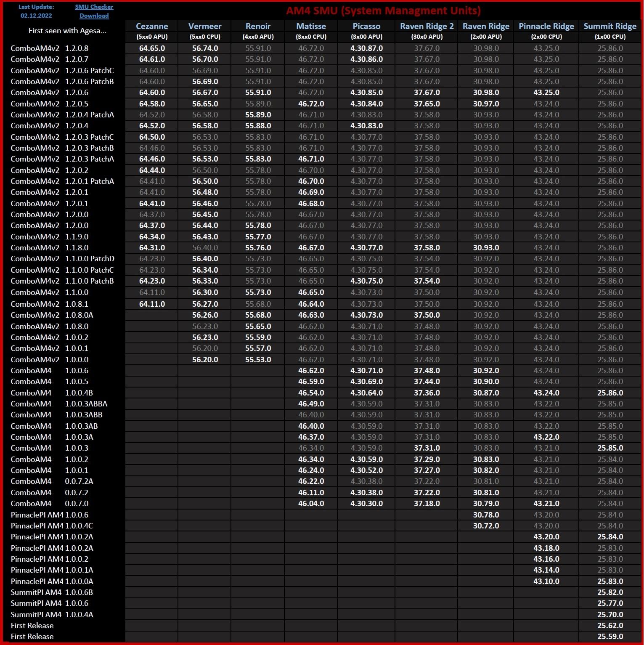Click the Renoir cell 55.59.0

(x=258, y=337)
